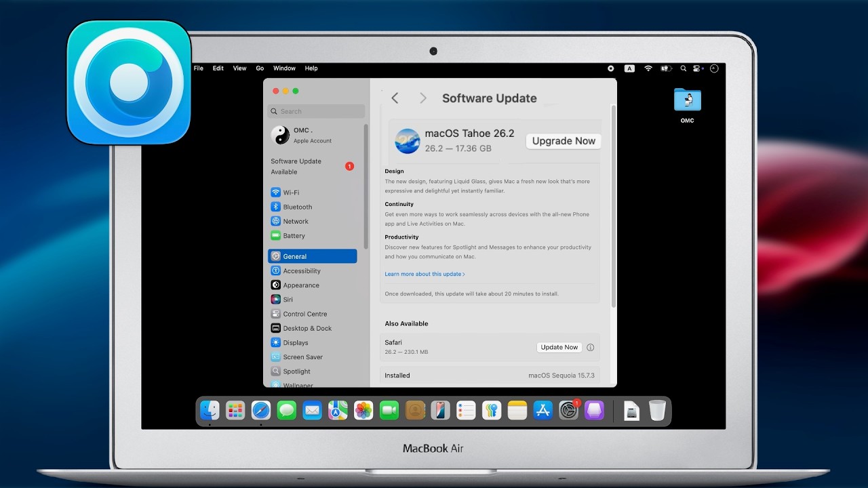
Task: Open Messages app in the Dock
Action: click(x=287, y=410)
